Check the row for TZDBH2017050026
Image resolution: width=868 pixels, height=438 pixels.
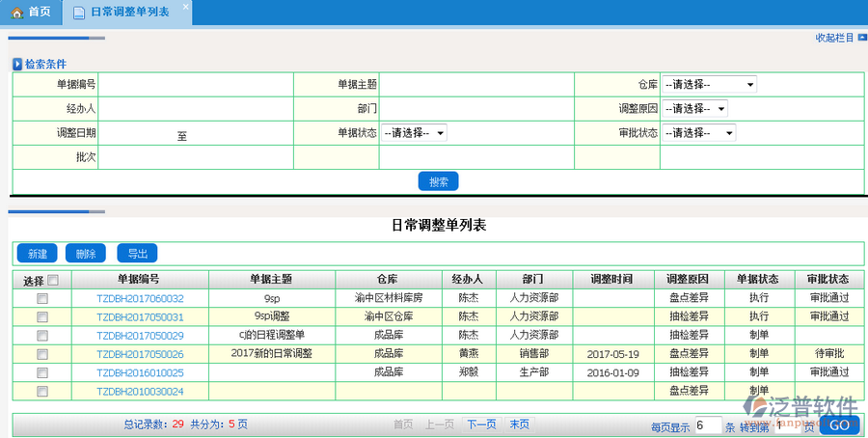coord(41,354)
